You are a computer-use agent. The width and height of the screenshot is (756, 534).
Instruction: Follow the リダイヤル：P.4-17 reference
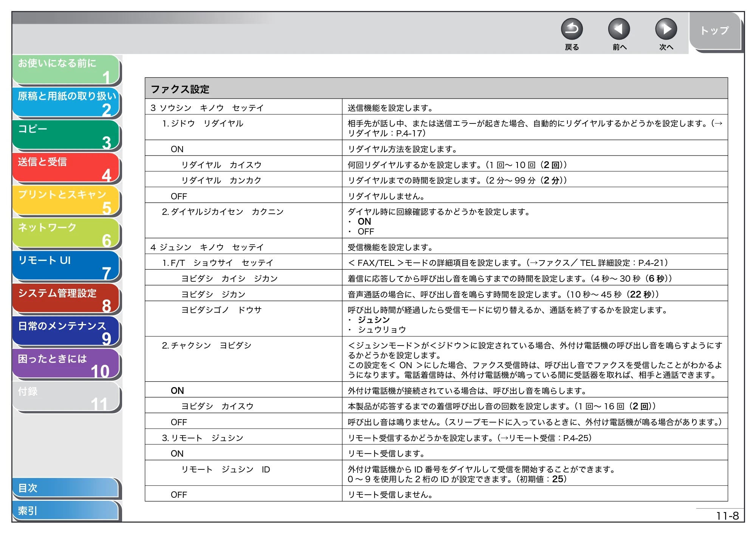click(x=385, y=133)
